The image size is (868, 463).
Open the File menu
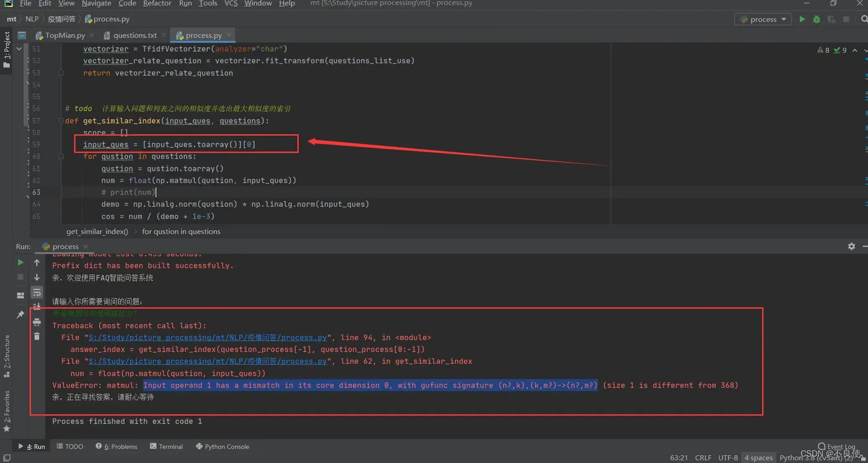tap(25, 3)
